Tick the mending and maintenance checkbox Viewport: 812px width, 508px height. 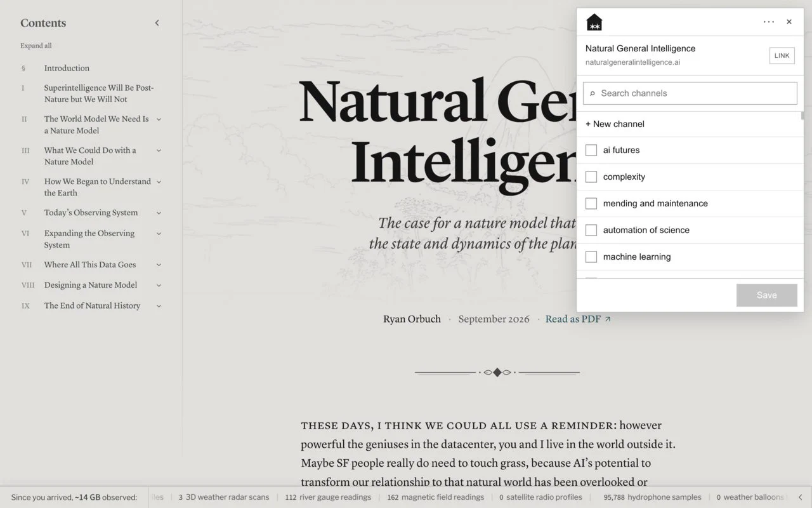tap(591, 204)
